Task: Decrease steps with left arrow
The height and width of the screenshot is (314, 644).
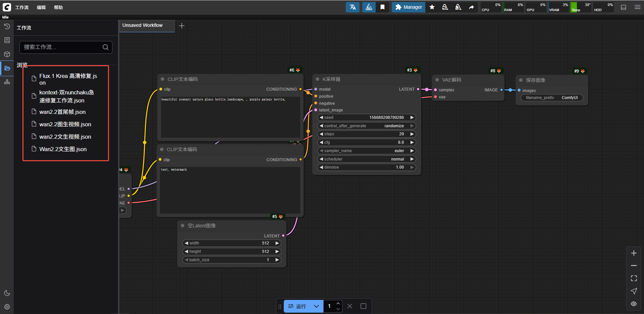Action: pos(321,134)
